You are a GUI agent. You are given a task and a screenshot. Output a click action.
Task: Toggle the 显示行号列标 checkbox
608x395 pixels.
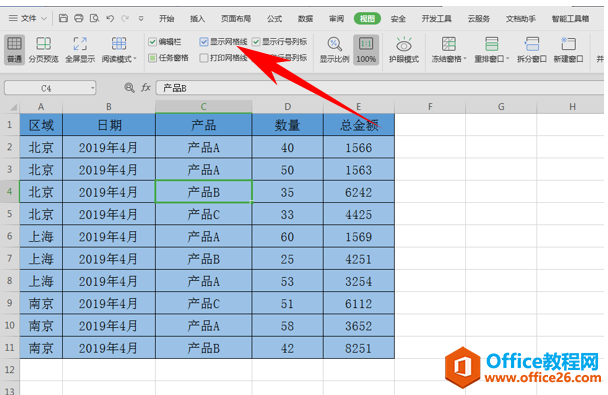coord(256,41)
